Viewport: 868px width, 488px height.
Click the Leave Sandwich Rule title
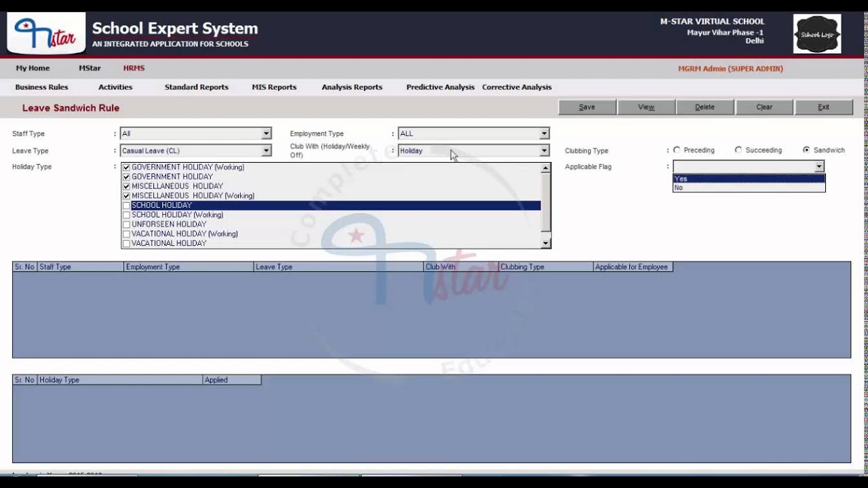click(x=71, y=108)
